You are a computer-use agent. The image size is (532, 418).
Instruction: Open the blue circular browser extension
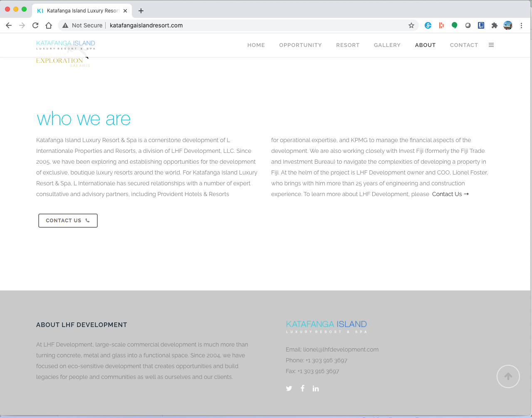(x=428, y=25)
